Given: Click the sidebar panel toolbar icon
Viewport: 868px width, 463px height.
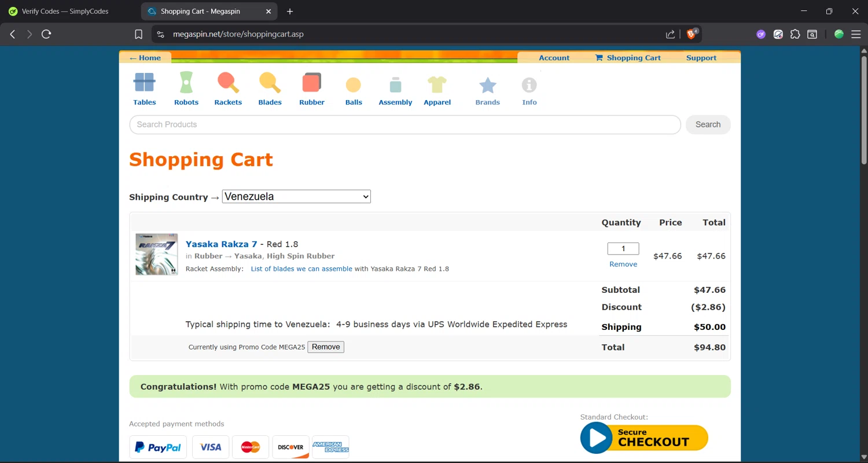Looking at the screenshot, I should point(812,34).
